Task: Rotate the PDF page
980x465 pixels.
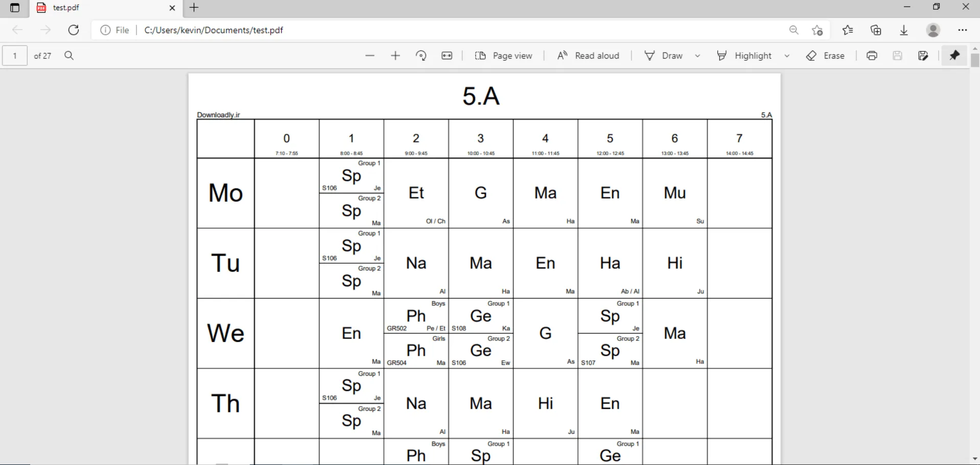Action: pyautogui.click(x=421, y=56)
